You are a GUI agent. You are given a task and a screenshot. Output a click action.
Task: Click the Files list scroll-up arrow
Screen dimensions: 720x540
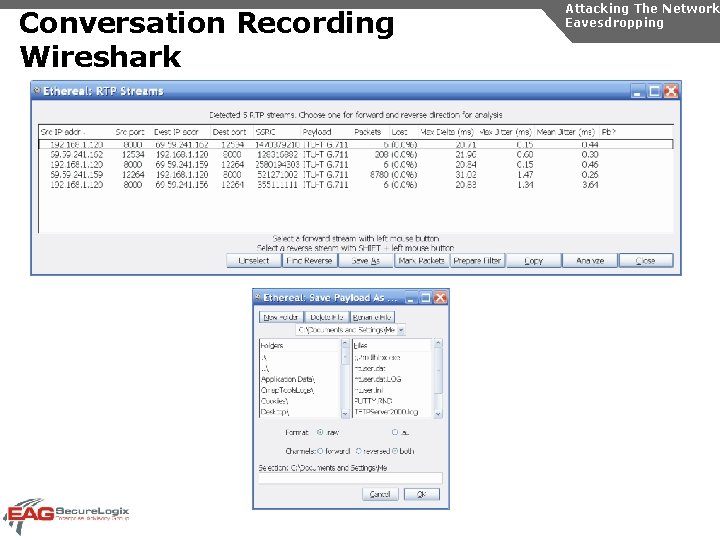click(438, 343)
